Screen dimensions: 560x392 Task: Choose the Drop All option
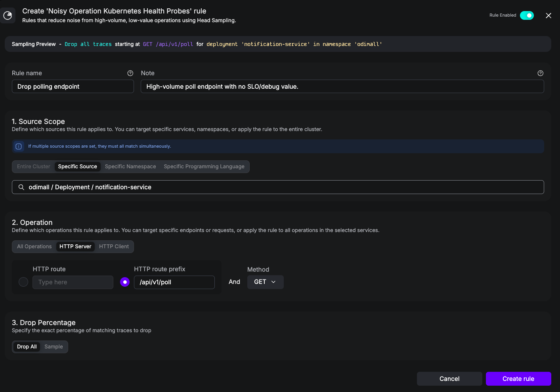coord(27,347)
